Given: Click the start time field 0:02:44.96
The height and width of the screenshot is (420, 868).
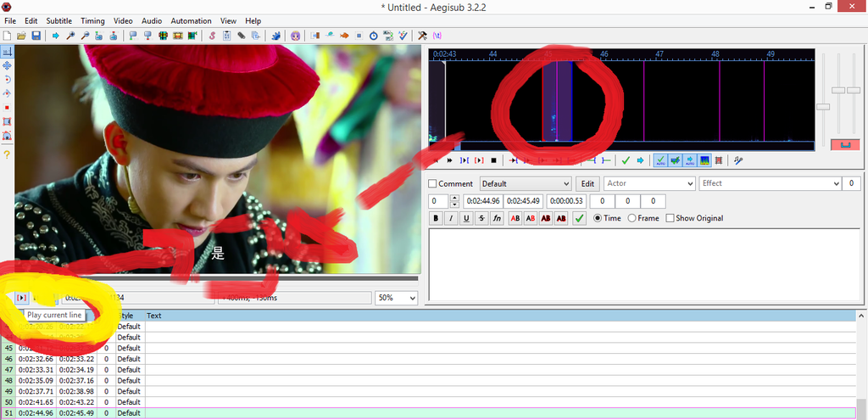Looking at the screenshot, I should point(482,201).
